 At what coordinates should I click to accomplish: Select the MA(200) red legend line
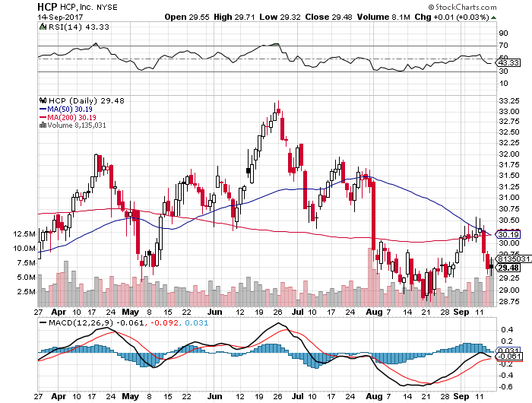42,117
